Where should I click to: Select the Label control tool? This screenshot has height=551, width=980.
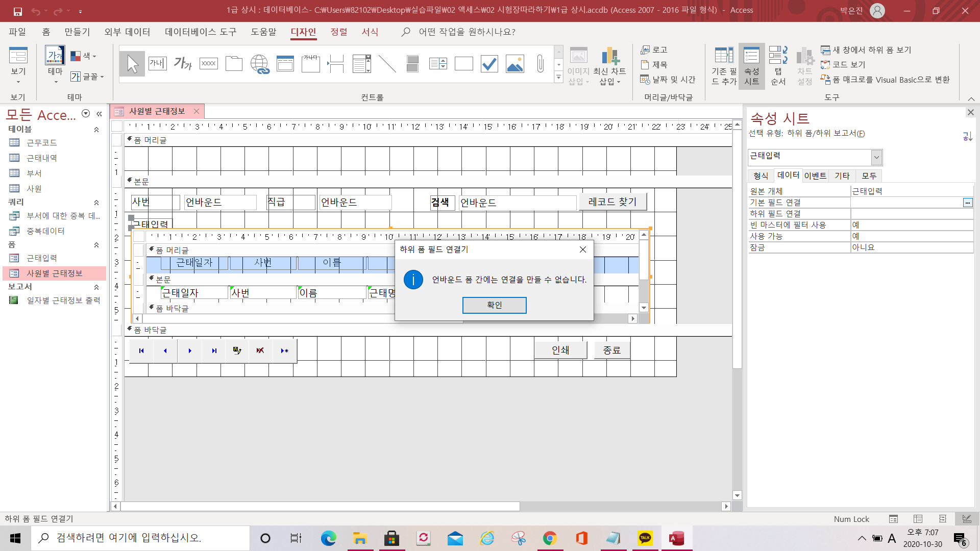[x=183, y=64]
